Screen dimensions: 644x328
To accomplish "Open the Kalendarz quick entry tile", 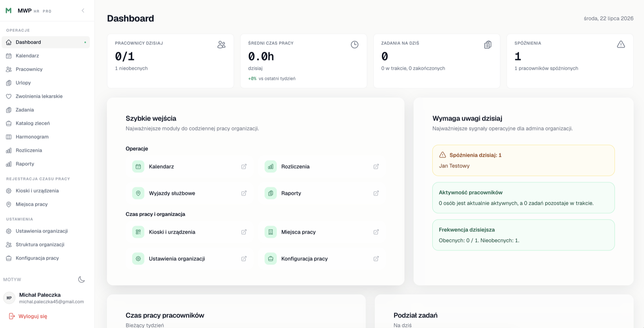I will [190, 166].
